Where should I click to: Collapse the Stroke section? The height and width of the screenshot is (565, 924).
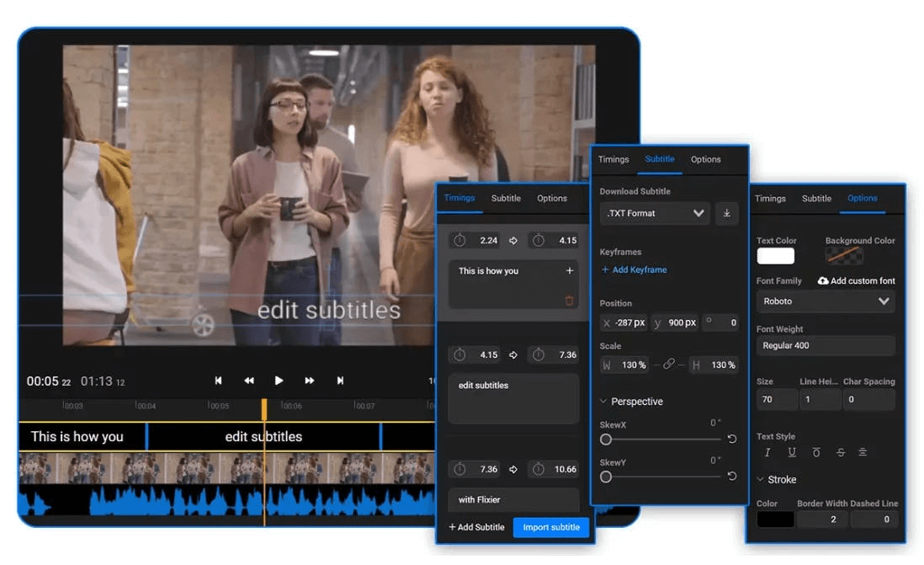[777, 479]
